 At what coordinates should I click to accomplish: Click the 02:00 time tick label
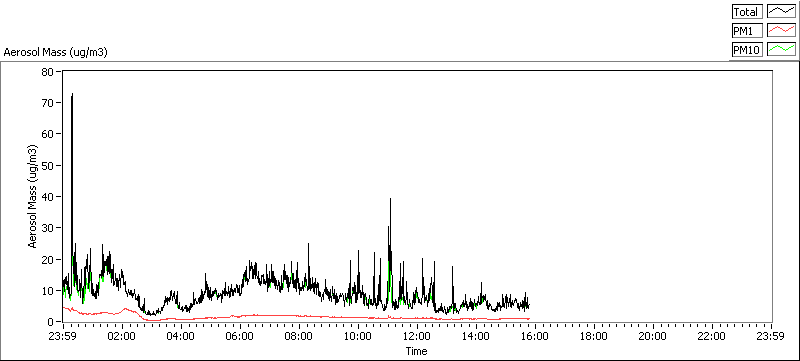pos(121,336)
